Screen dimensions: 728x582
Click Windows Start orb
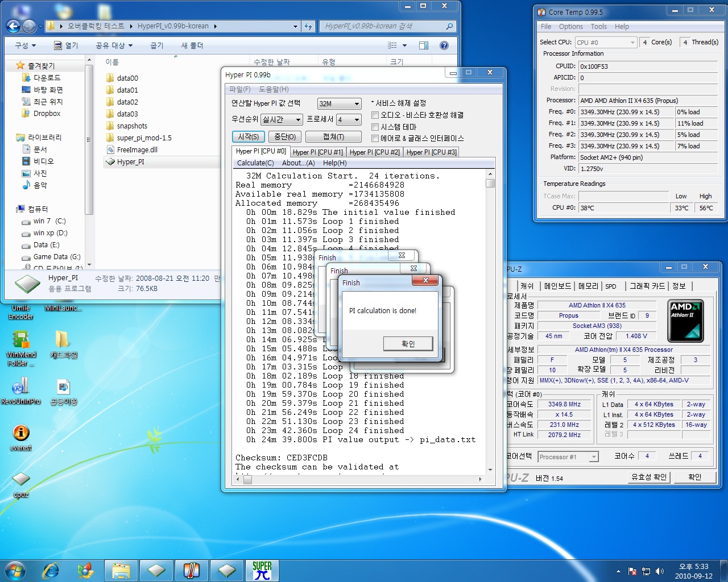15,570
